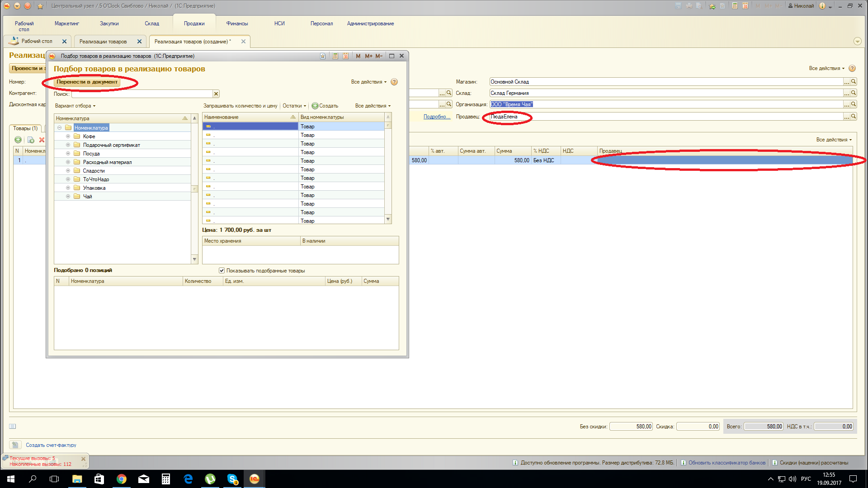Open Skype from the Windows taskbar

(x=232, y=479)
